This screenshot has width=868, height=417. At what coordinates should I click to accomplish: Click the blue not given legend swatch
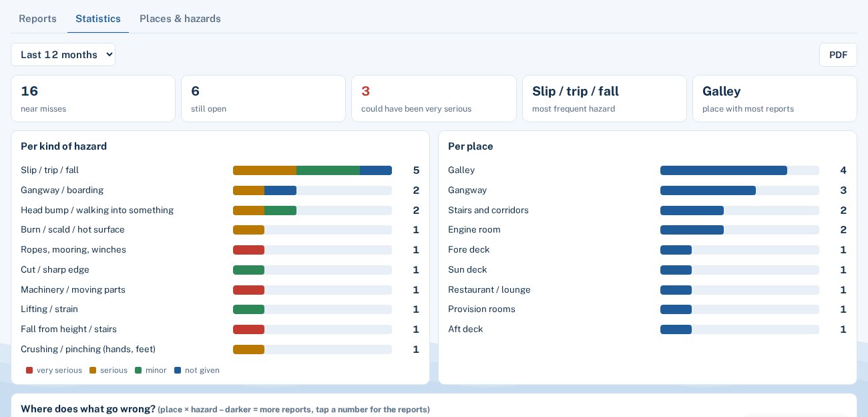pyautogui.click(x=178, y=370)
